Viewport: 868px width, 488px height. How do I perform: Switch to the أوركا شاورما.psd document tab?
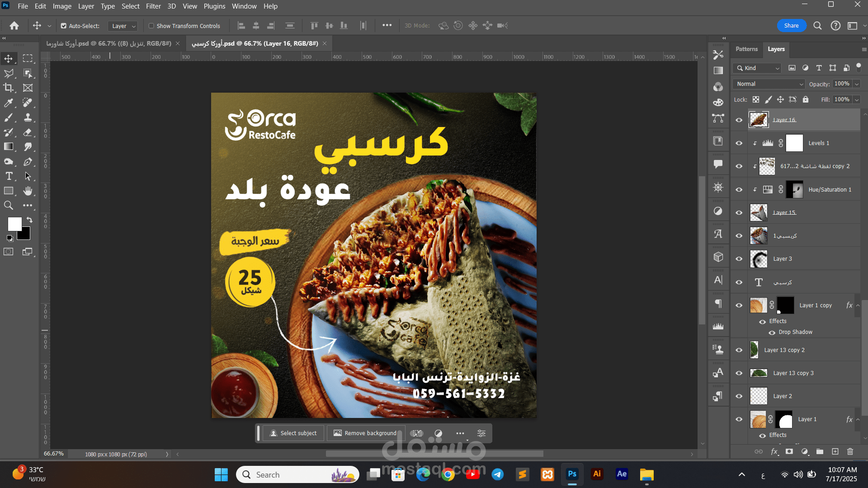point(108,43)
